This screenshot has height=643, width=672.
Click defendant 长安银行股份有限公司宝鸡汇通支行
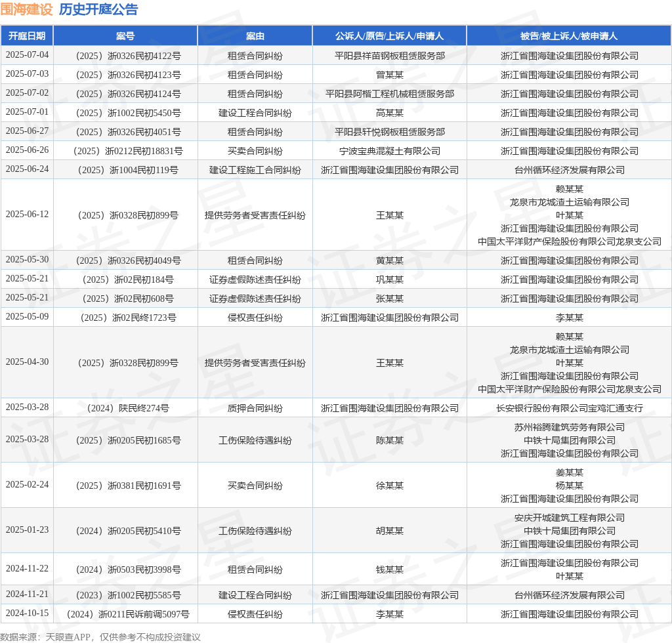[x=570, y=408]
